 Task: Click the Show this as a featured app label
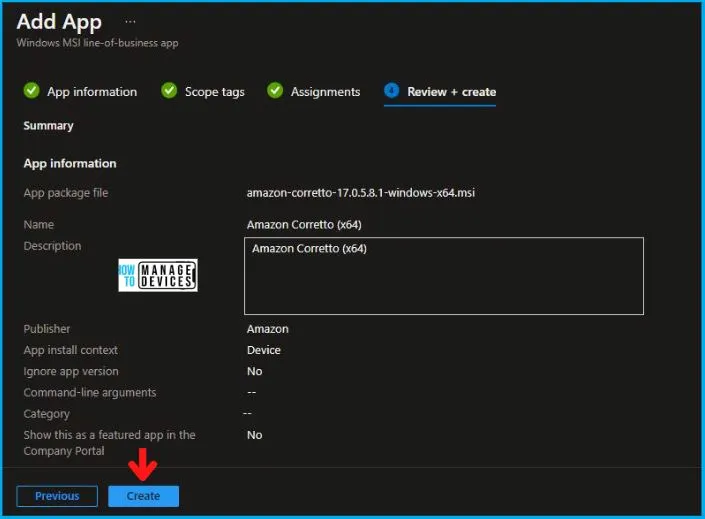(109, 443)
